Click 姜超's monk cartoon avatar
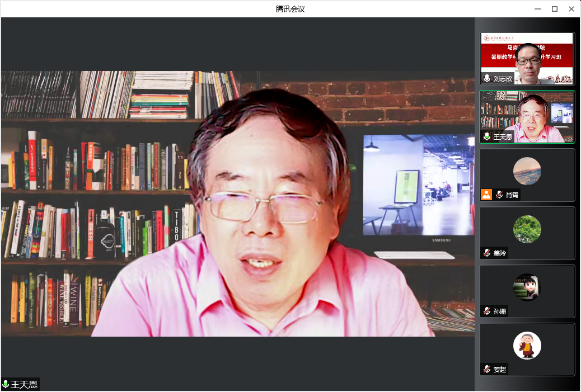 (x=527, y=346)
